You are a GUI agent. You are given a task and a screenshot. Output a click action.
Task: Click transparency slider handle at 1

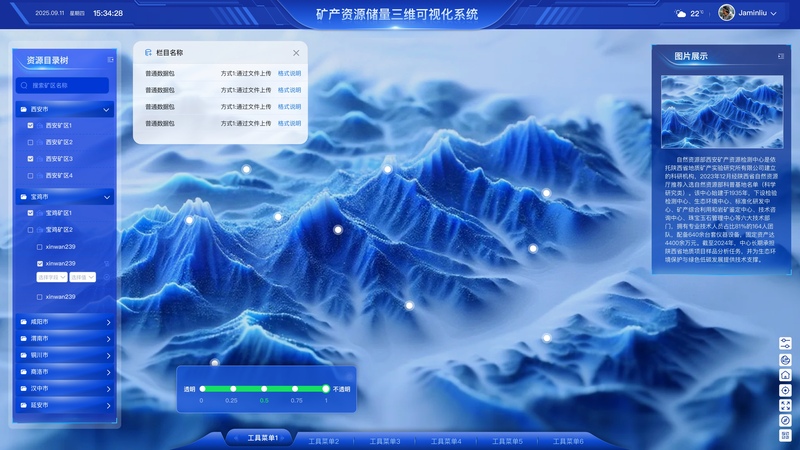[x=326, y=389]
